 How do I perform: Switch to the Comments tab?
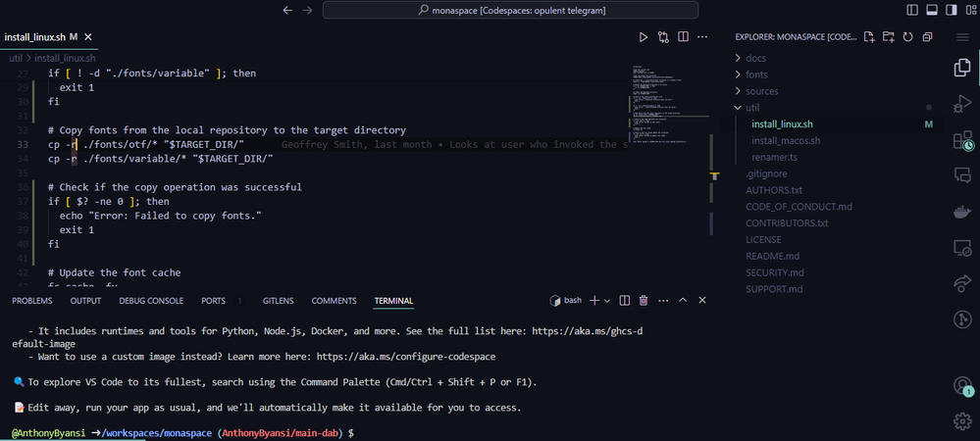334,301
